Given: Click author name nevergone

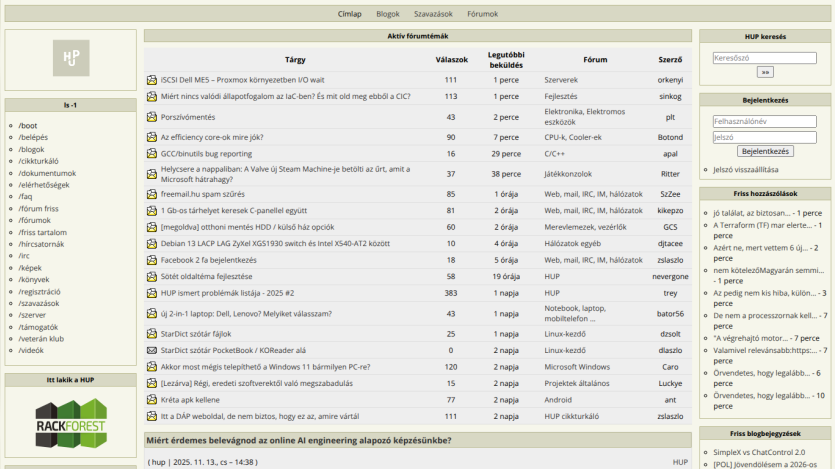Looking at the screenshot, I should click(670, 276).
